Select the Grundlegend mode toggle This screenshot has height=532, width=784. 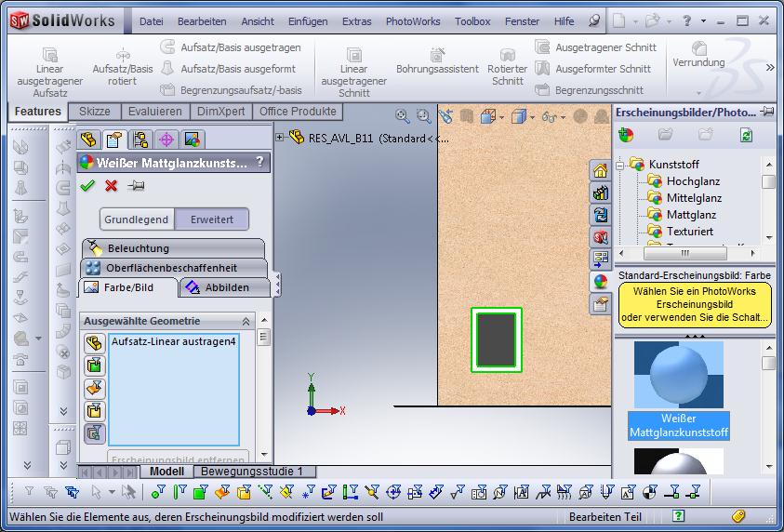(x=137, y=219)
